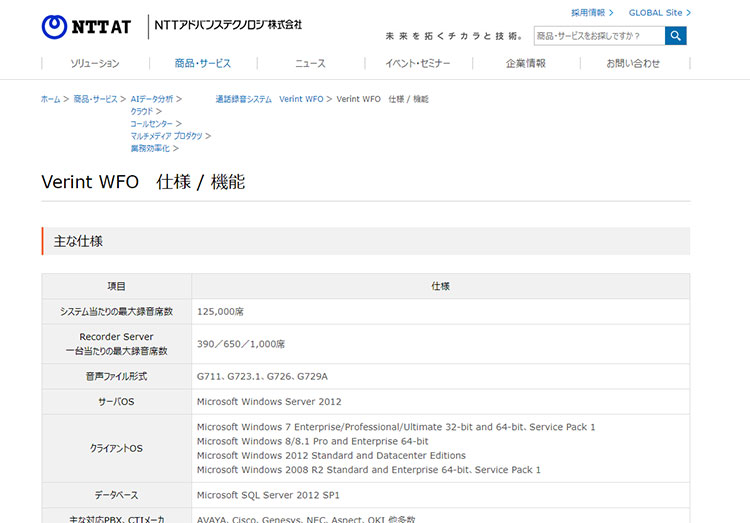The image size is (750, 523).
Task: Click the クライアントOS row label
Action: [116, 448]
